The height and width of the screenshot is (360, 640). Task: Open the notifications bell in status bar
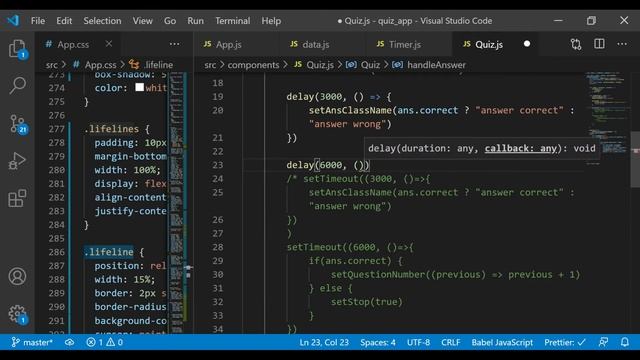coord(625,342)
